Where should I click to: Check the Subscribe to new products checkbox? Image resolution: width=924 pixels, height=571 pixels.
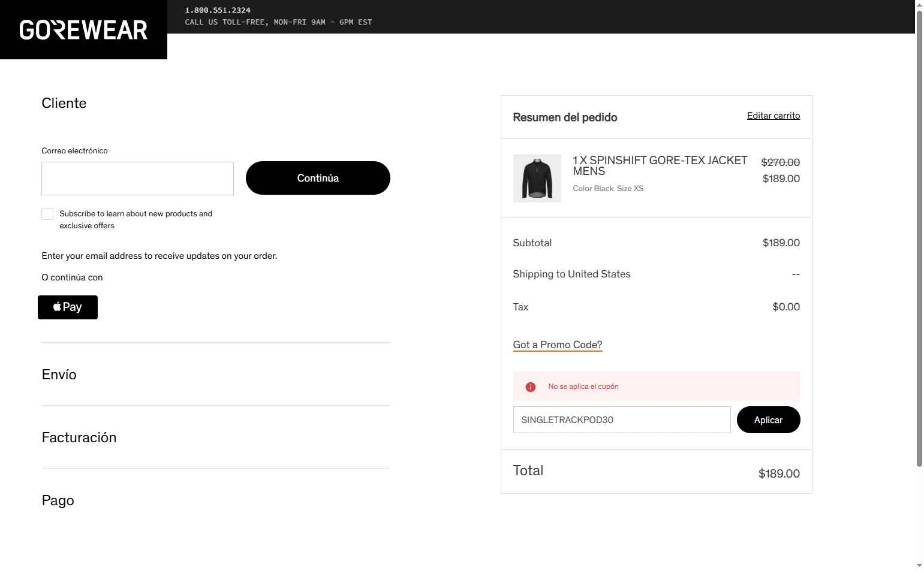[47, 214]
